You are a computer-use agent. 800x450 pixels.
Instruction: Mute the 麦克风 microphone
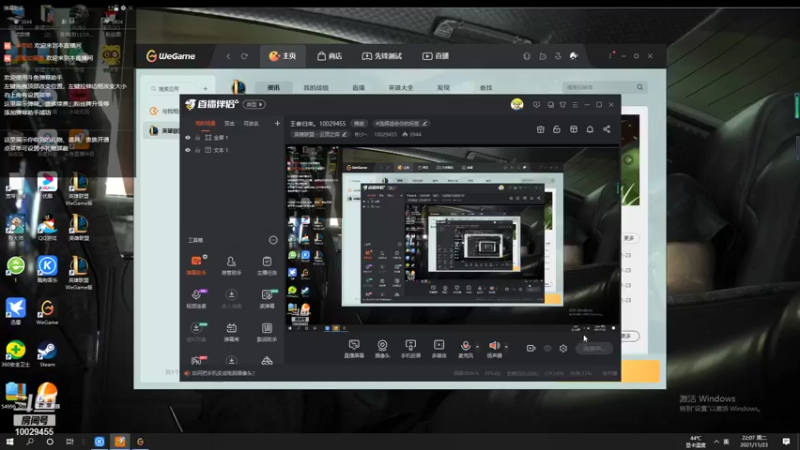point(465,348)
